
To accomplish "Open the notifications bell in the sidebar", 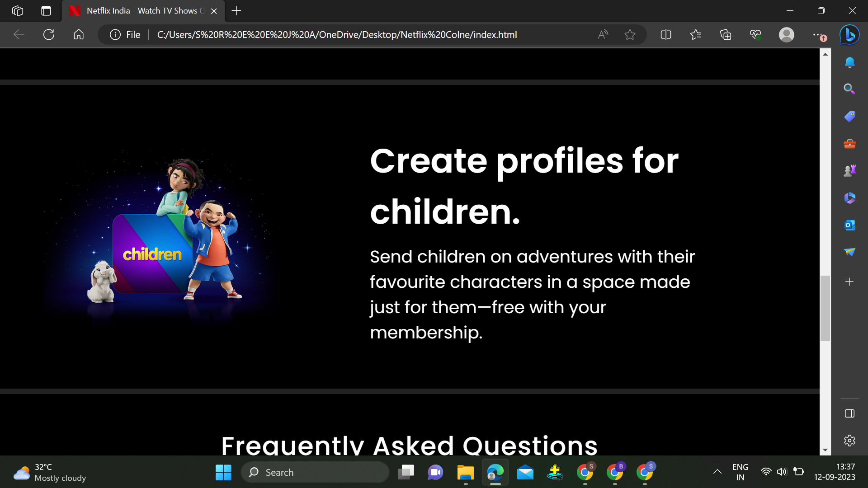I will (849, 62).
